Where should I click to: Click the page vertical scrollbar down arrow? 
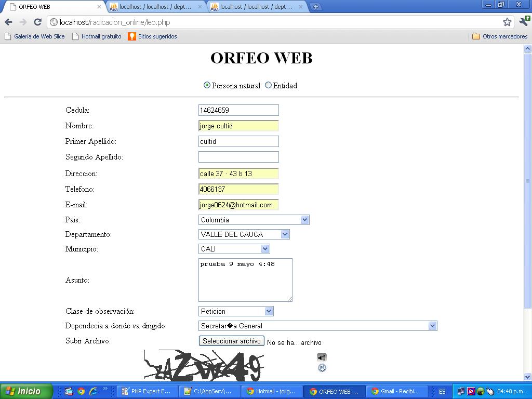[527, 377]
